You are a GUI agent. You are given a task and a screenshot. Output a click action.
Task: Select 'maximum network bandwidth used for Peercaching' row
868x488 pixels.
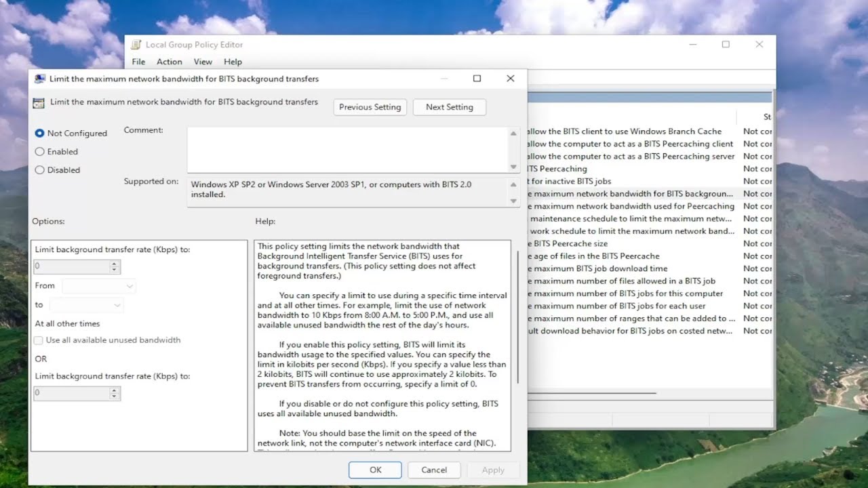pyautogui.click(x=650, y=206)
